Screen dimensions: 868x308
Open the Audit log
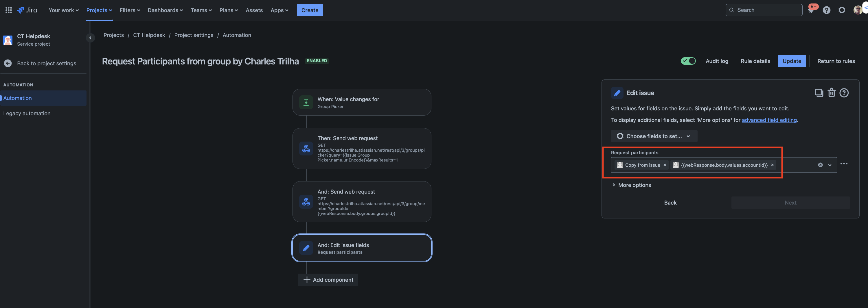coord(717,61)
